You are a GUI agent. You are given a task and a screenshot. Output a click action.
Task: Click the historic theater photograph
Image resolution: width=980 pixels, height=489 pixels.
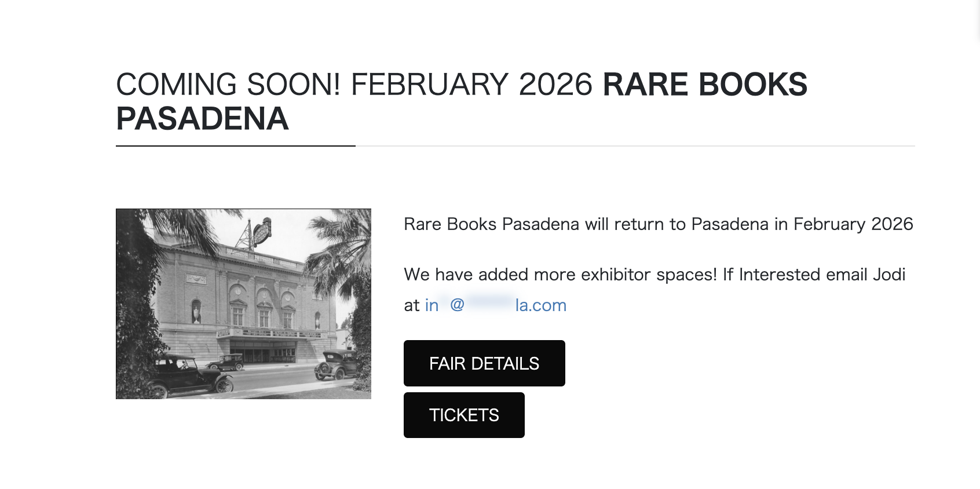(x=243, y=303)
